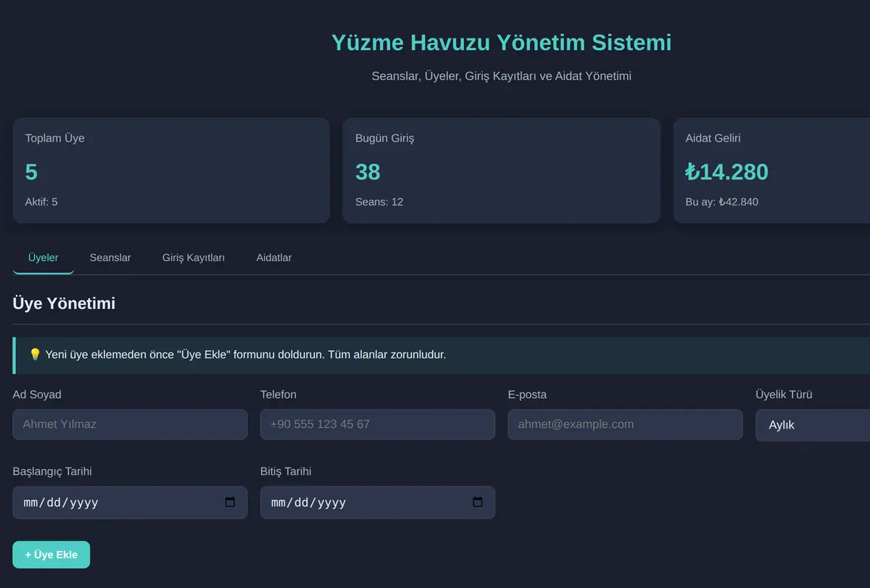Open the Seanslar tab

[110, 257]
